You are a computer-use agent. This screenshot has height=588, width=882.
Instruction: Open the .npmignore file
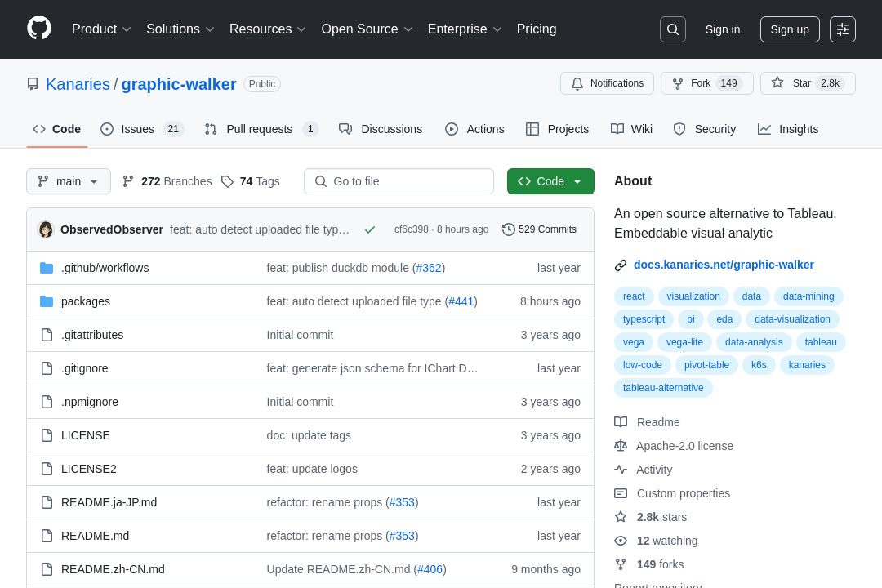tap(90, 402)
